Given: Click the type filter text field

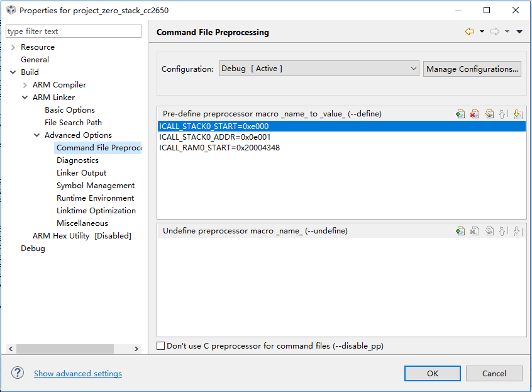Looking at the screenshot, I should point(74,31).
